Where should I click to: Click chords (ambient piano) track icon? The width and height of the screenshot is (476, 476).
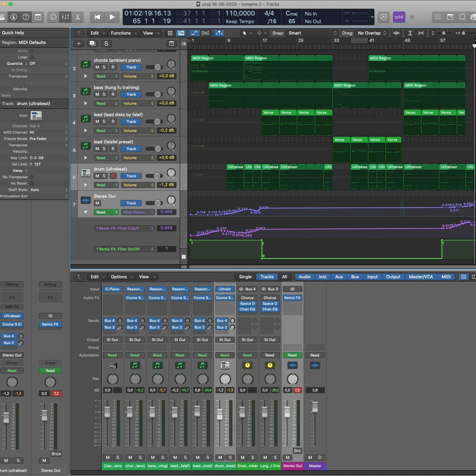[x=86, y=64]
